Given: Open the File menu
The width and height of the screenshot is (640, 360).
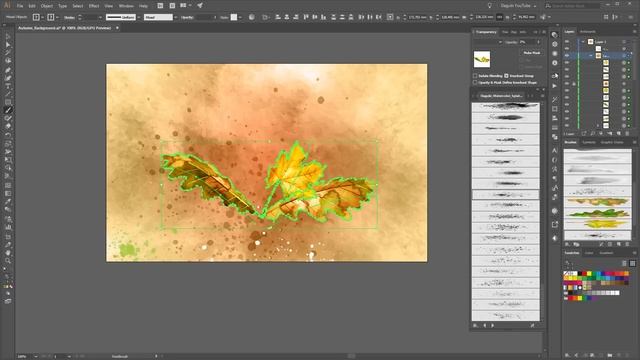Looking at the screenshot, I should [x=20, y=6].
